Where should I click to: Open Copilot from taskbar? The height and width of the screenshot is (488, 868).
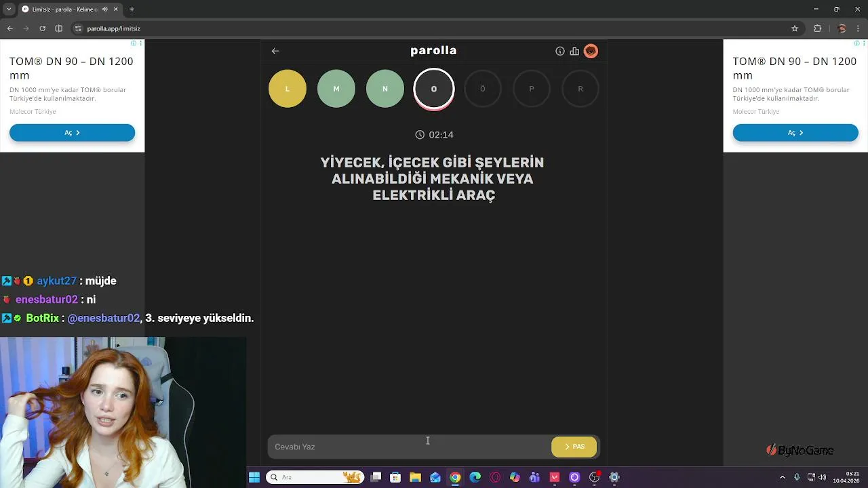(515, 478)
